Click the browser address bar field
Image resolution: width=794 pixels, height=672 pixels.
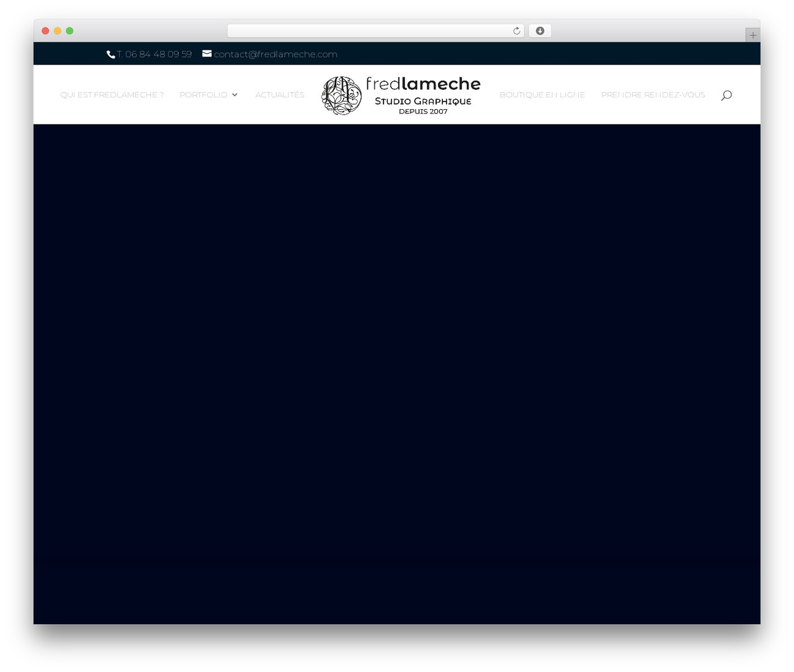coord(375,31)
